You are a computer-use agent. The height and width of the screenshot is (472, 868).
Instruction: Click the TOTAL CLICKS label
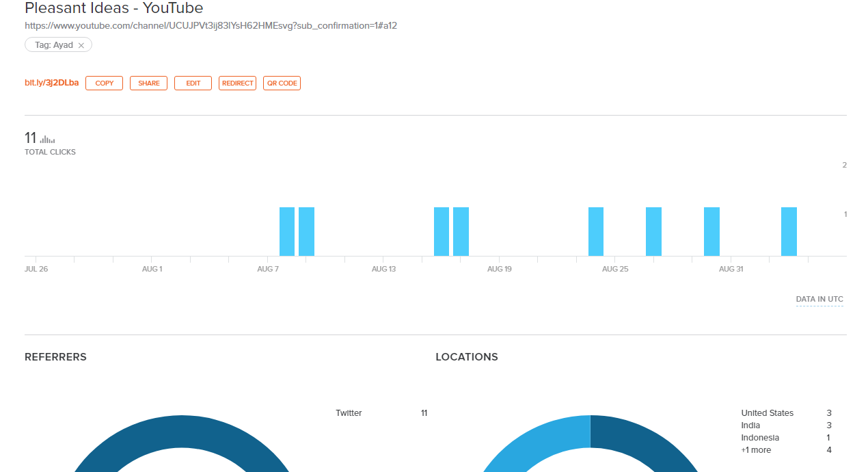pos(50,152)
